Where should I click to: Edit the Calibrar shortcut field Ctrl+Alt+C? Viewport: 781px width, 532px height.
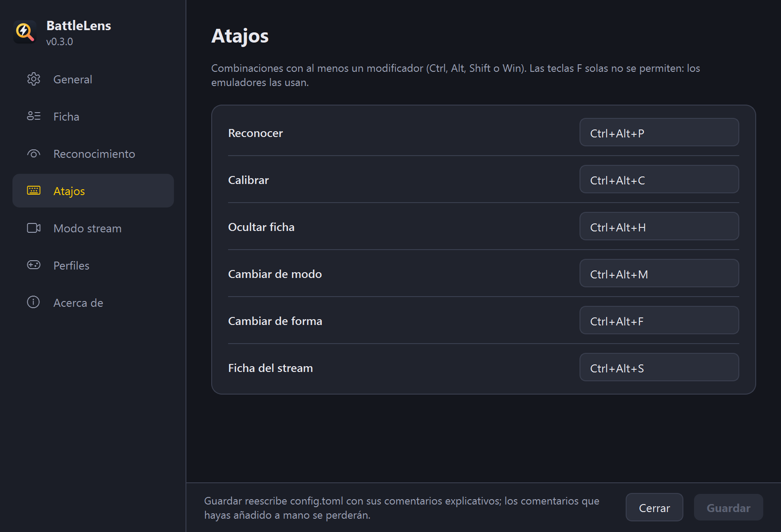pos(659,180)
